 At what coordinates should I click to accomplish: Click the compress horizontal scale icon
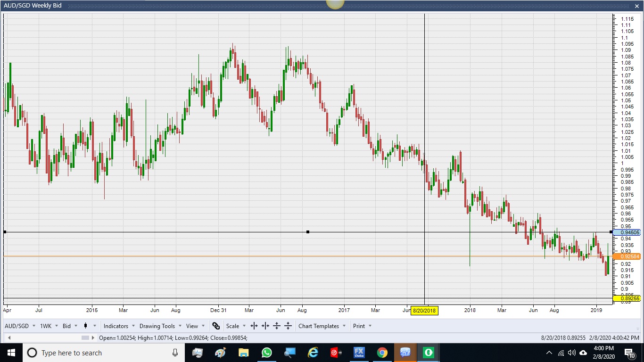pos(265,326)
